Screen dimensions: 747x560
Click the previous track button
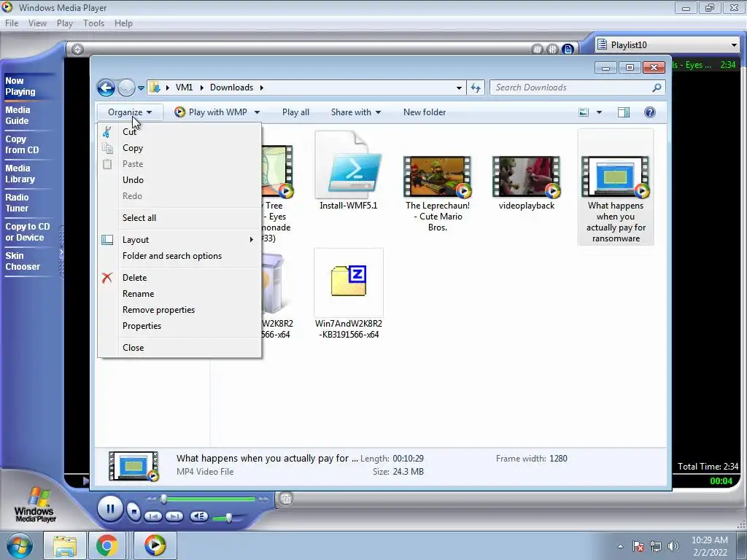(x=153, y=516)
